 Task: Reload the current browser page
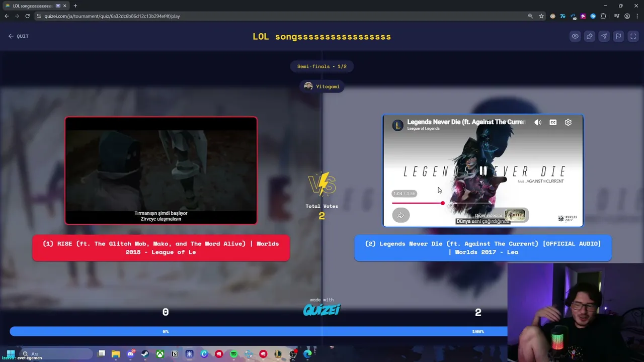[27, 16]
